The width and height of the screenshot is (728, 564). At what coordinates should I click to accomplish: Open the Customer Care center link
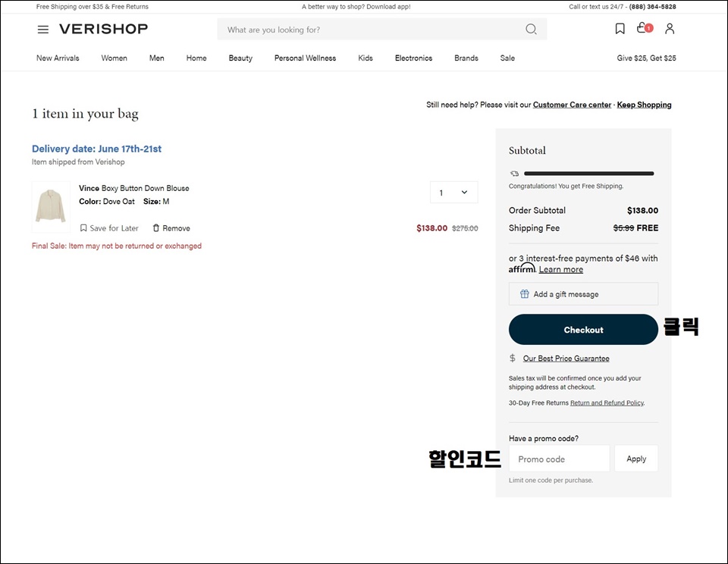coord(572,105)
